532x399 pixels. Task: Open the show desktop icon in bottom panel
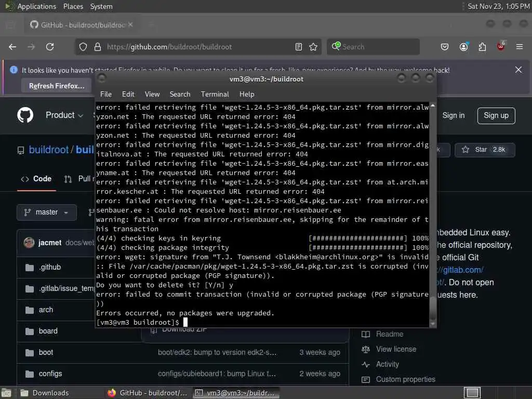[x=6, y=393]
